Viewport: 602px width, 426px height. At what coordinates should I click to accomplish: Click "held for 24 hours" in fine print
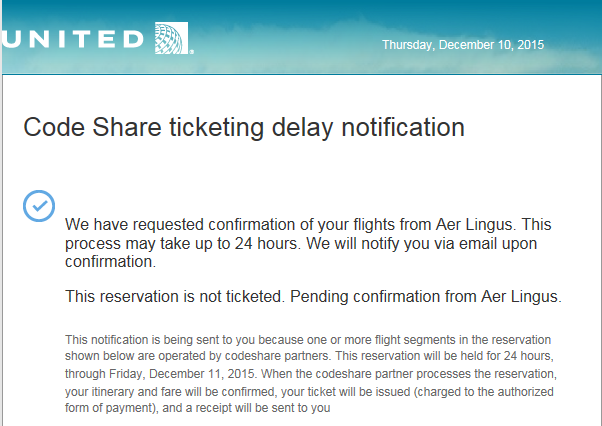500,356
